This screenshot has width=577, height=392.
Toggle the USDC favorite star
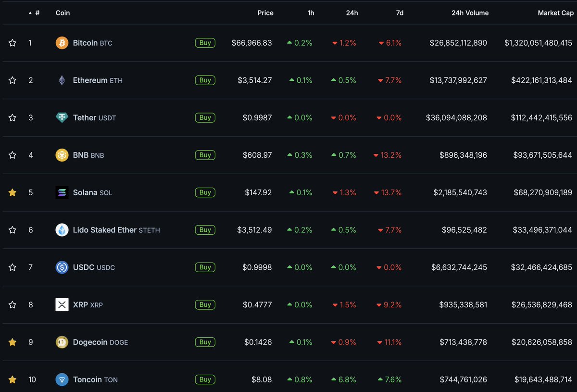pos(13,267)
